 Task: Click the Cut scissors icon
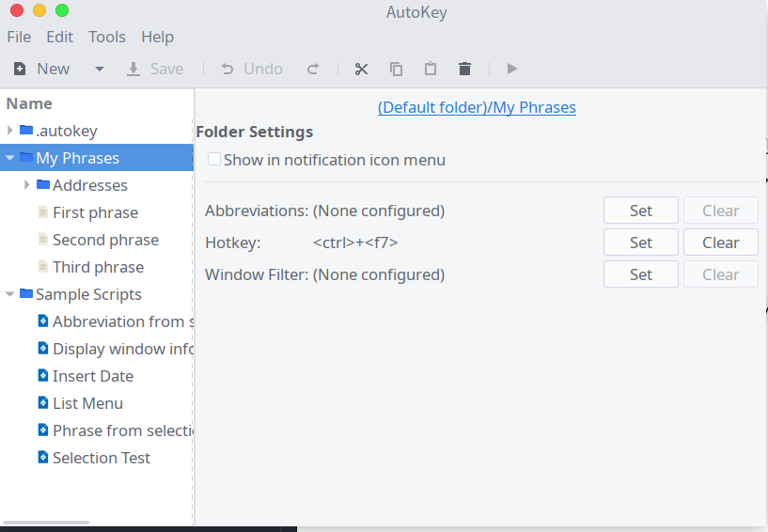[361, 69]
